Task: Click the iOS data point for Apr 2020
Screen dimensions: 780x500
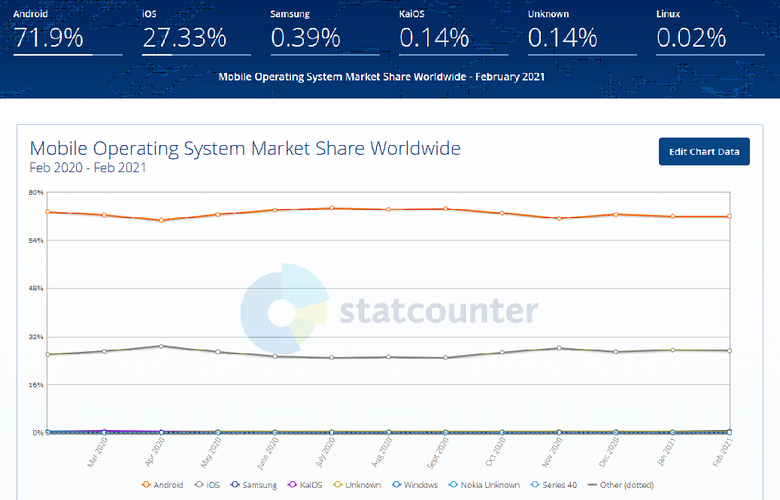Action: (x=161, y=346)
